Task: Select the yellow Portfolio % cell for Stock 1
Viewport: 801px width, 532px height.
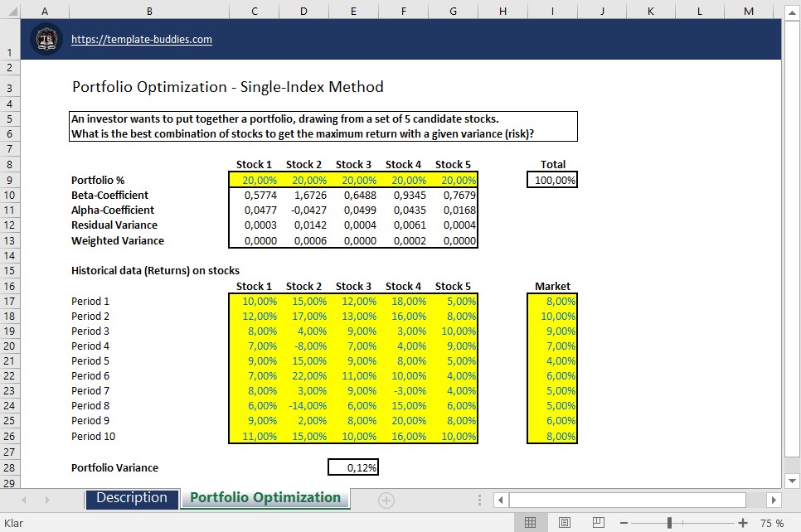Action: tap(254, 179)
